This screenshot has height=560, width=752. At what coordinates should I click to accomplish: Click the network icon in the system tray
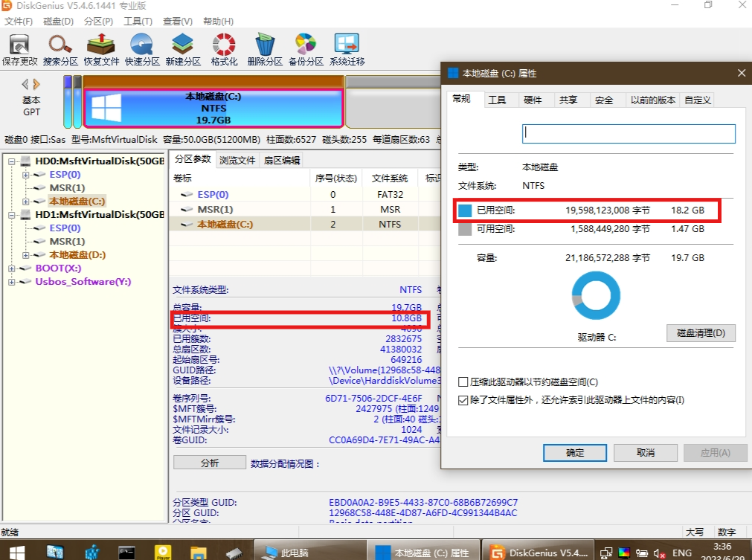pyautogui.click(x=606, y=553)
